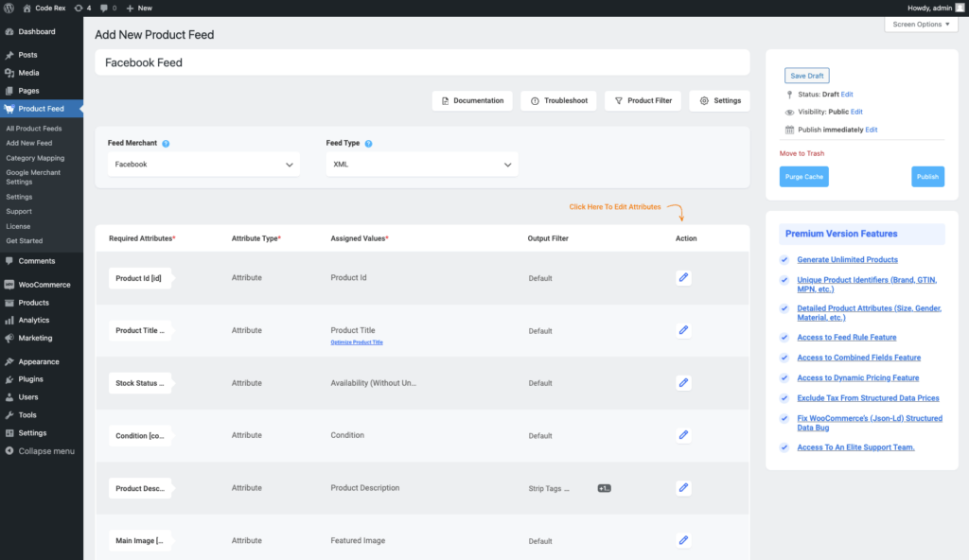Open the Feed Type XML dropdown
Image resolution: width=969 pixels, height=560 pixels.
tap(422, 165)
